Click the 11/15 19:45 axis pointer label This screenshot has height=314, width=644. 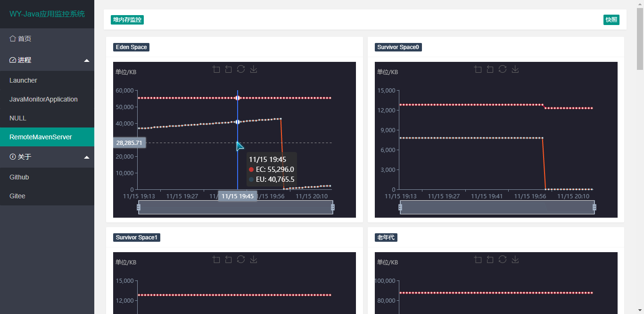click(x=238, y=196)
